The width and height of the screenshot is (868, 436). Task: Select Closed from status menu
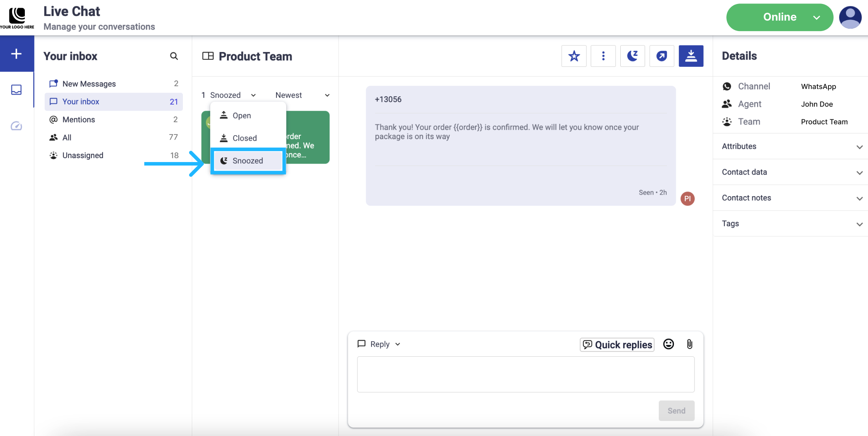coord(245,138)
